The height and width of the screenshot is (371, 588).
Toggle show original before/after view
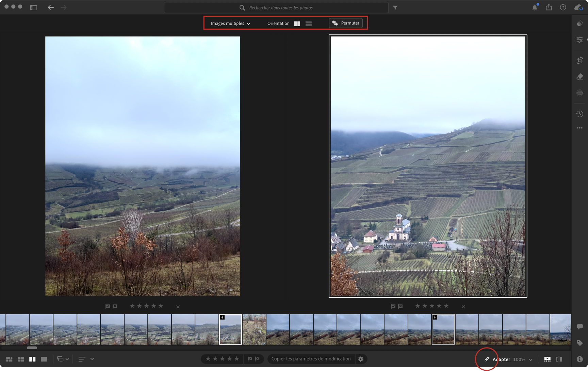pyautogui.click(x=559, y=359)
